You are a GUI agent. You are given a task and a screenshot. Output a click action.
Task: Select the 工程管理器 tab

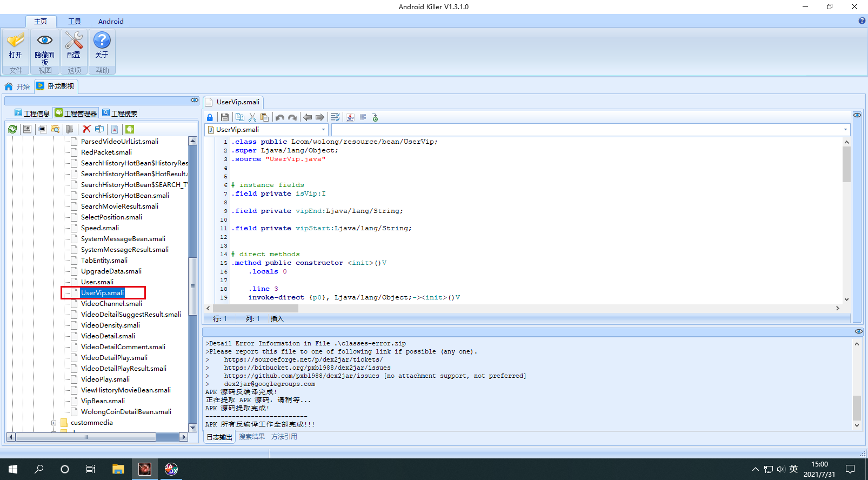[76, 113]
